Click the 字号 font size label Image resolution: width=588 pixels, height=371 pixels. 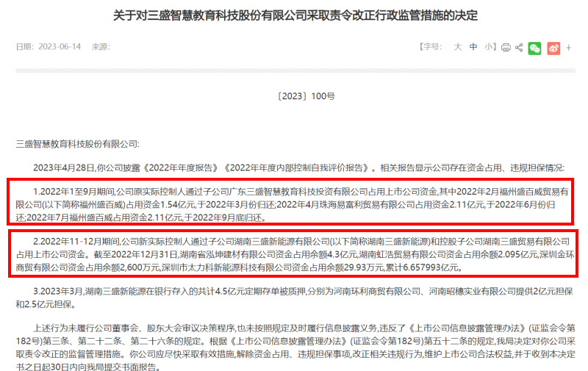coord(431,47)
